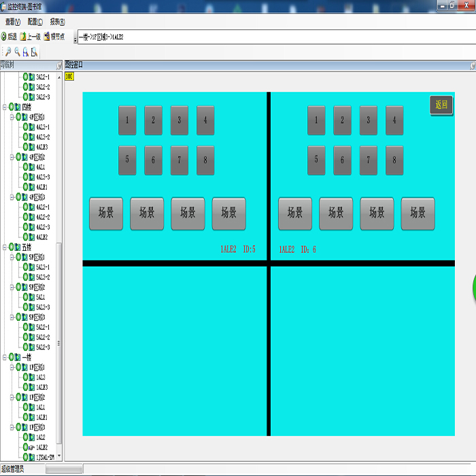Click first 场景 button in ID:6 panel

coord(295,214)
